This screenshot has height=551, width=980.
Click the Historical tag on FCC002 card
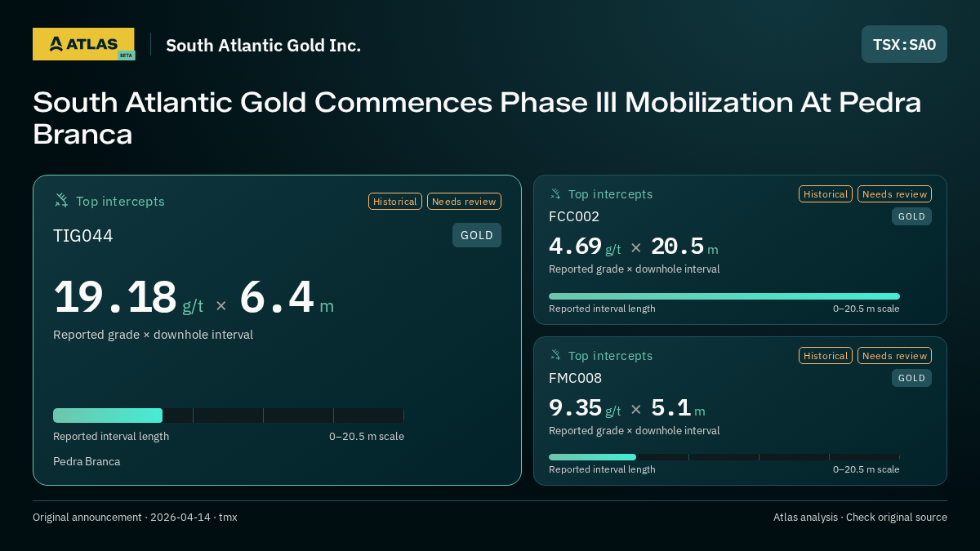[826, 194]
